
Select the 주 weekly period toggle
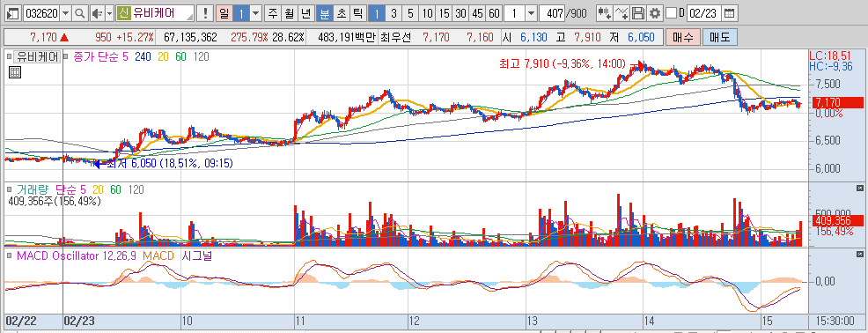pos(272,13)
